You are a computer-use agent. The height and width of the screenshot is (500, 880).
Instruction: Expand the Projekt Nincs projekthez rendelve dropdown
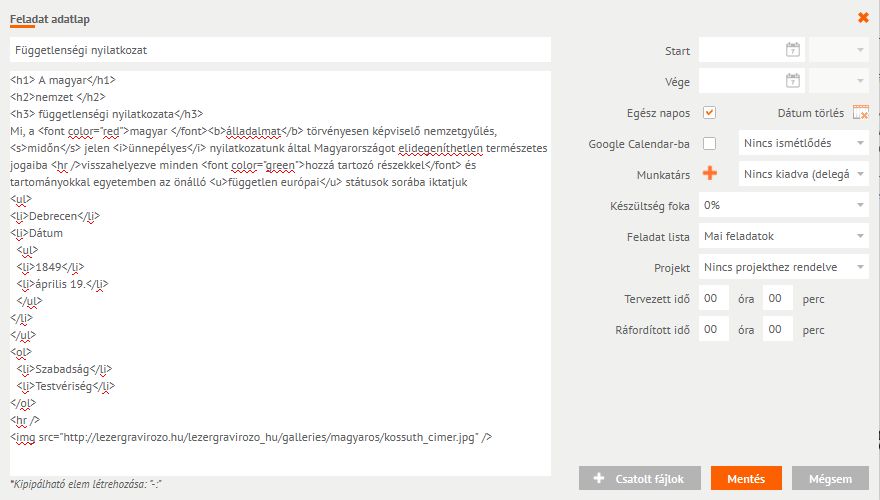[x=783, y=267]
